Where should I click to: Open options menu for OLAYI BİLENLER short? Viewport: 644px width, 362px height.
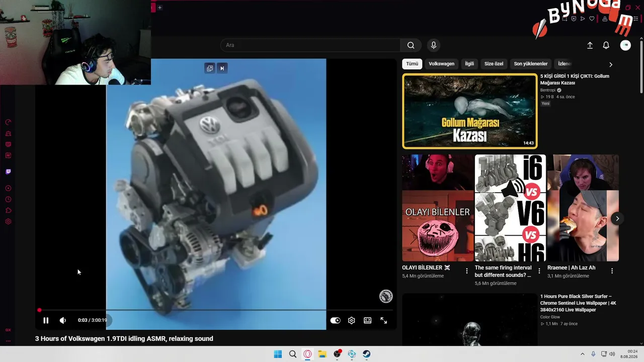[467, 271]
